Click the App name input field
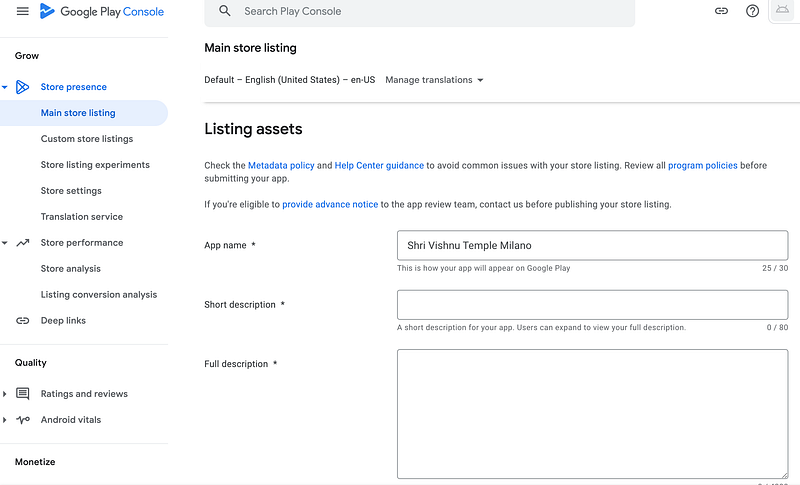The image size is (800, 485). pyautogui.click(x=592, y=245)
